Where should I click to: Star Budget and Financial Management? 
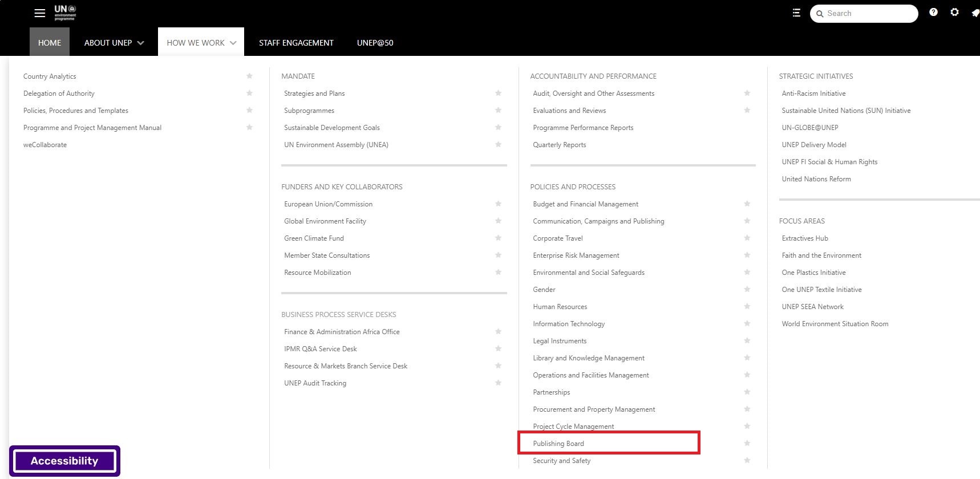point(747,204)
